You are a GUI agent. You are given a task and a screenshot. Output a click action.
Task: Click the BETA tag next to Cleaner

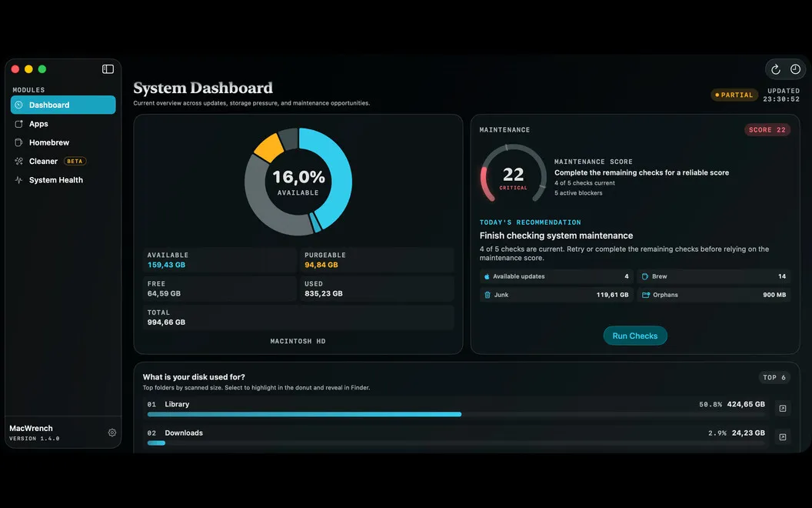(75, 161)
